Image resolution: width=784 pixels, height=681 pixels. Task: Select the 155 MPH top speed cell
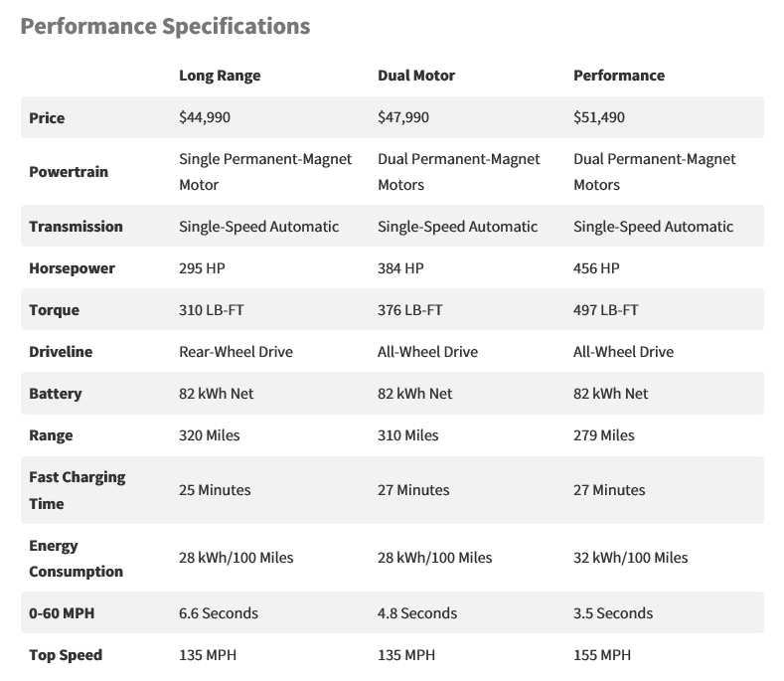(x=602, y=655)
